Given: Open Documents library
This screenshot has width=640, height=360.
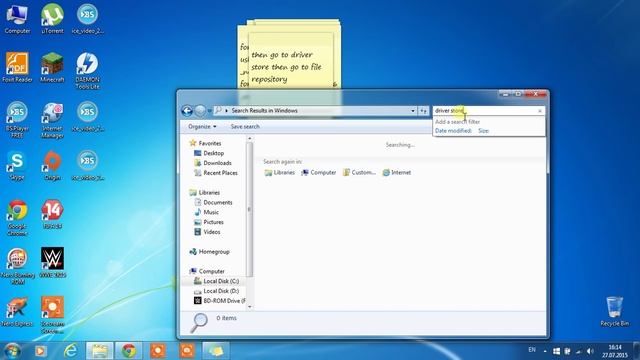Looking at the screenshot, I should pyautogui.click(x=213, y=202).
